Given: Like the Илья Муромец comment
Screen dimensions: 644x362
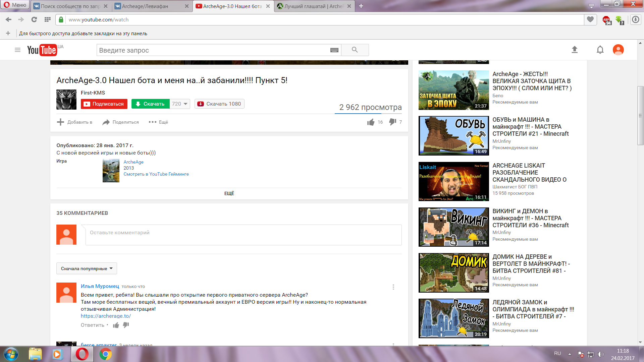Looking at the screenshot, I should 116,325.
